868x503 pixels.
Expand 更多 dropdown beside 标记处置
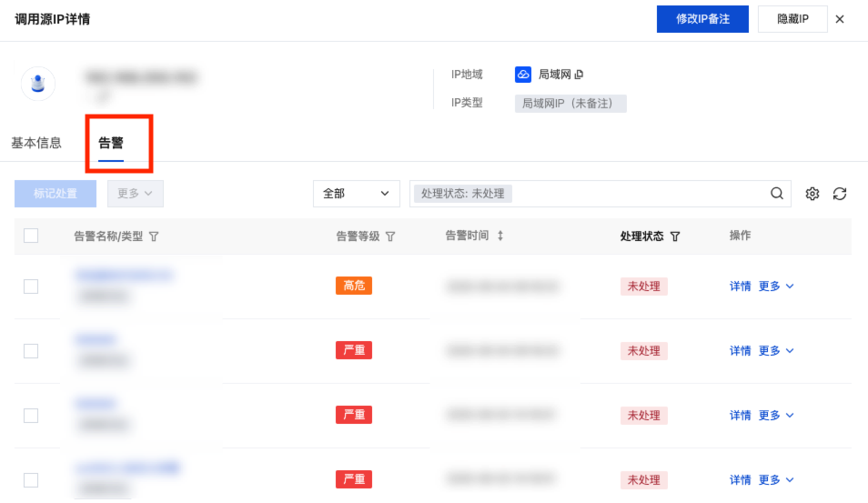tap(136, 194)
